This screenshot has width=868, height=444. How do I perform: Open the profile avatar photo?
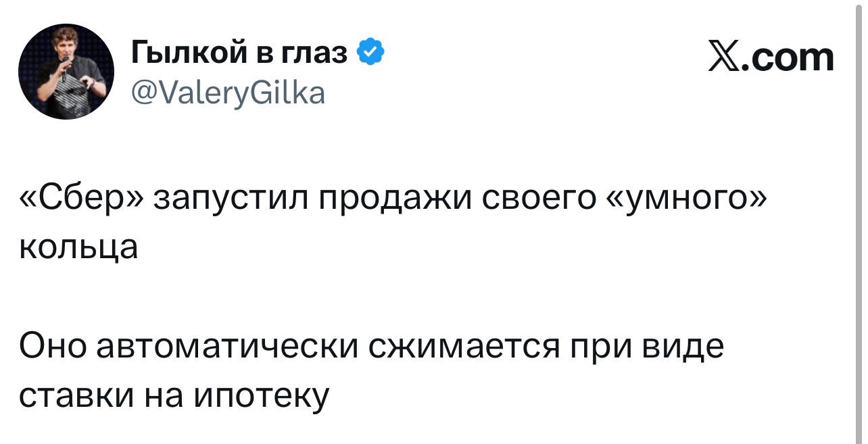(66, 71)
